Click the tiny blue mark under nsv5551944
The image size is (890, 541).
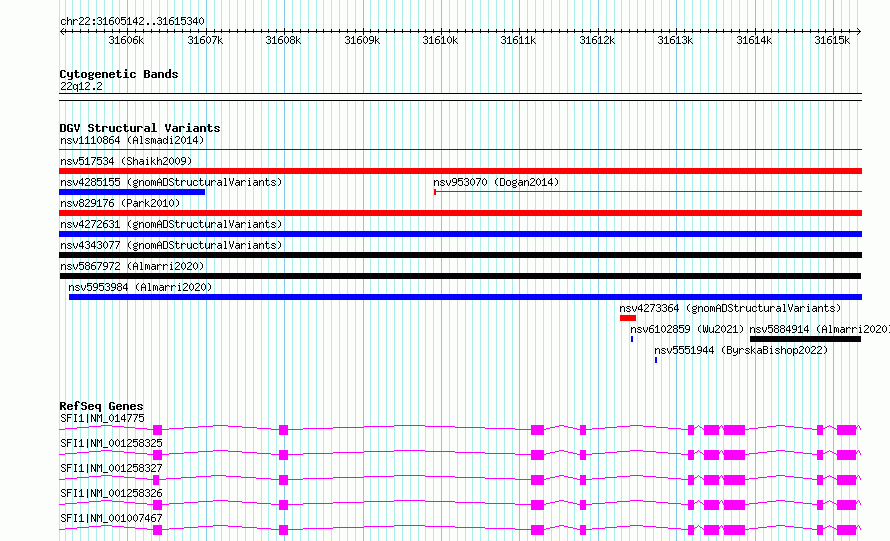(656, 360)
